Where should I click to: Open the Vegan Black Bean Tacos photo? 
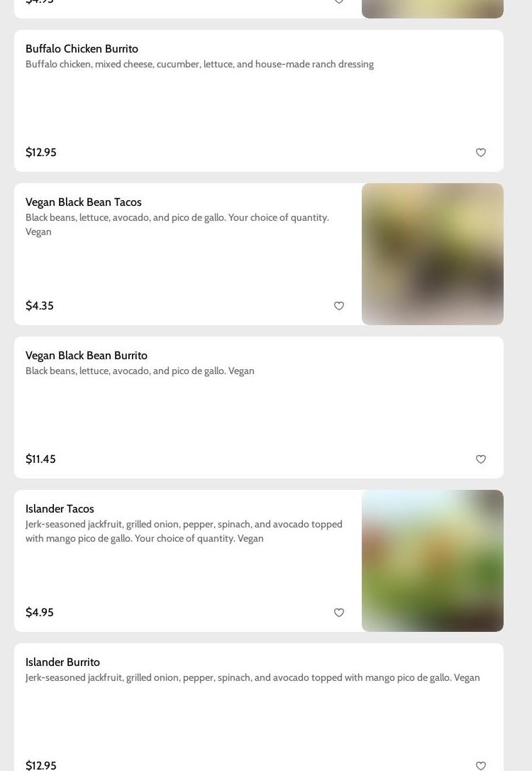tap(433, 254)
